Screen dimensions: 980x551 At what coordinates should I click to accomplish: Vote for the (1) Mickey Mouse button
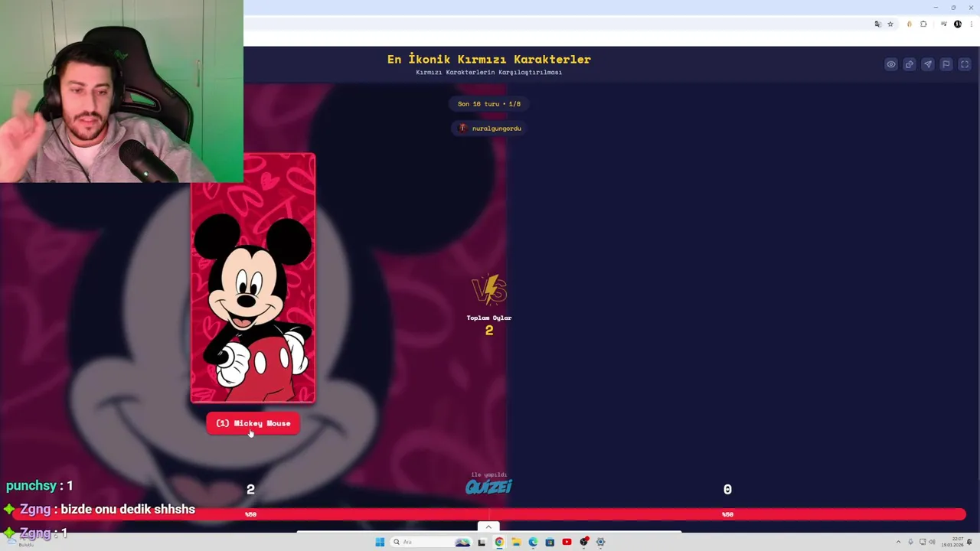253,423
